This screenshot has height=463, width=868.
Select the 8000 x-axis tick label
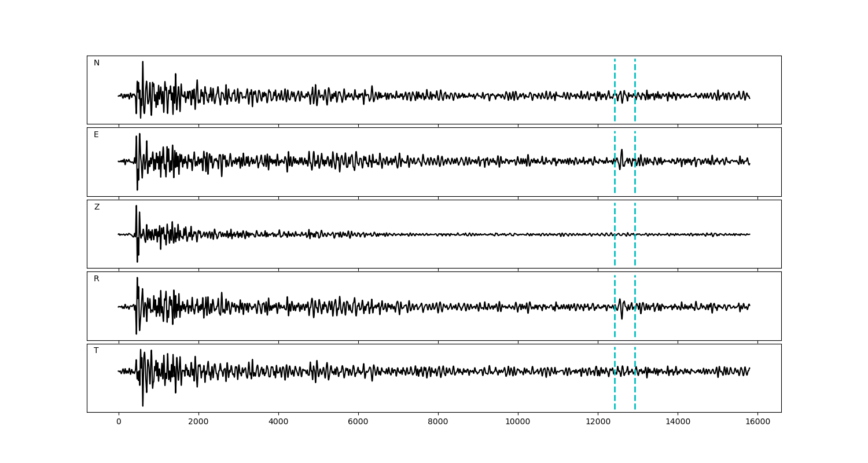438,422
